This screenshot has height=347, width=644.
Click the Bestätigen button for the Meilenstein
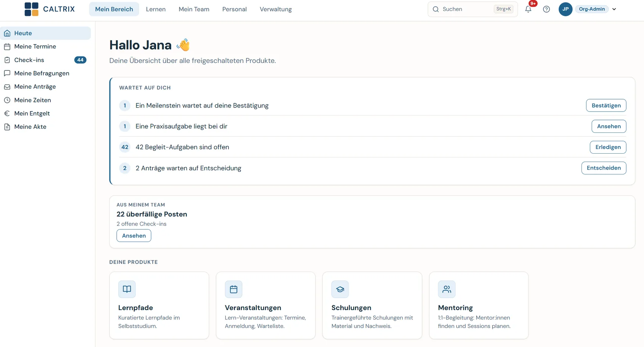(606, 106)
